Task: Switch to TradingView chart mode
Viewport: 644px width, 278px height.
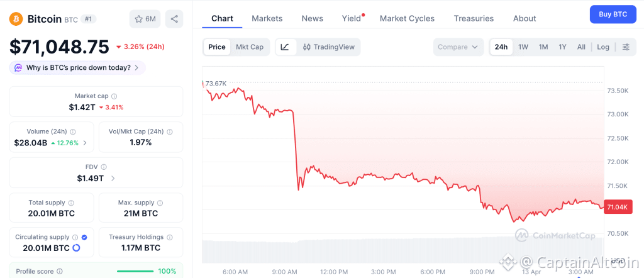Action: tap(329, 47)
